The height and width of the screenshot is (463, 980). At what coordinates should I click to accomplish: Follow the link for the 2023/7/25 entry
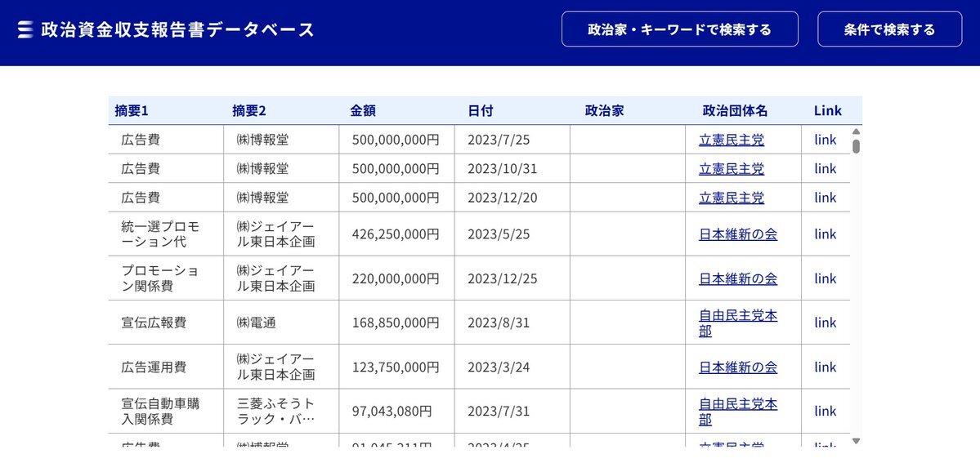click(x=825, y=140)
